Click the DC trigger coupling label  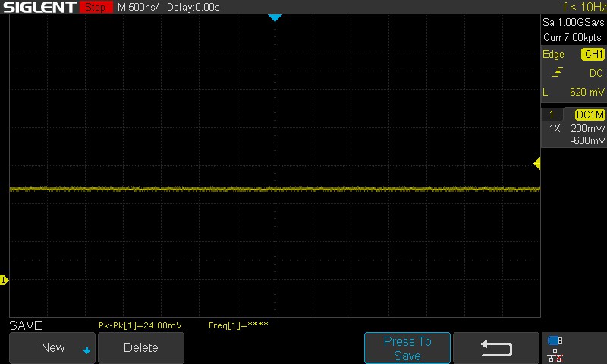tap(596, 73)
